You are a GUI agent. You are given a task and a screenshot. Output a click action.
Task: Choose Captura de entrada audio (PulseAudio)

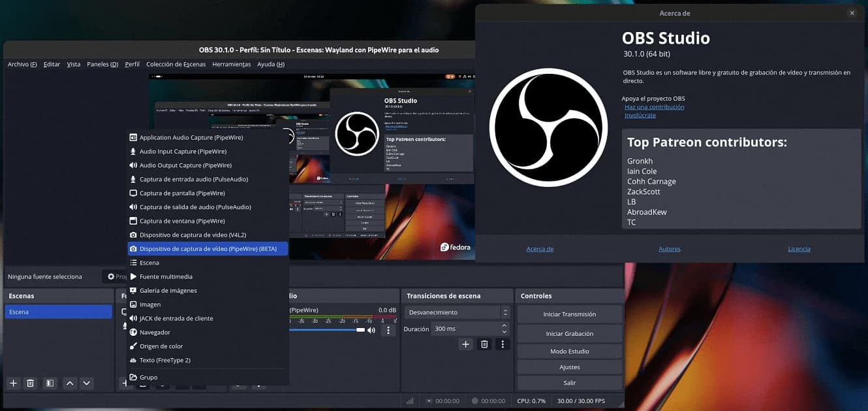(208, 179)
